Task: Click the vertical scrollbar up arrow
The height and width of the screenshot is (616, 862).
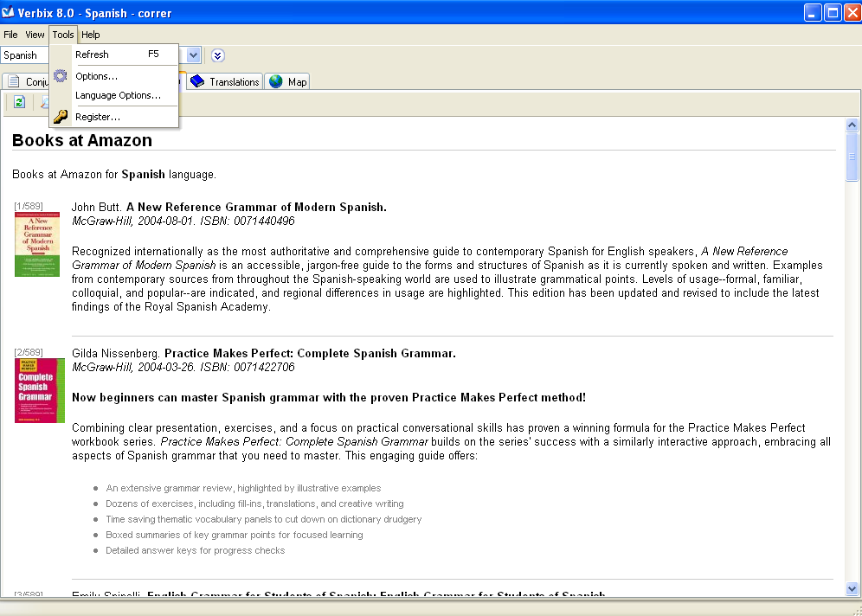Action: point(852,125)
